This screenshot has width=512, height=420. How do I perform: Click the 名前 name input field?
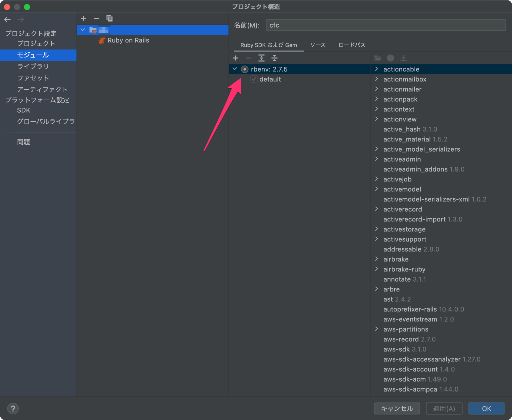click(x=385, y=25)
